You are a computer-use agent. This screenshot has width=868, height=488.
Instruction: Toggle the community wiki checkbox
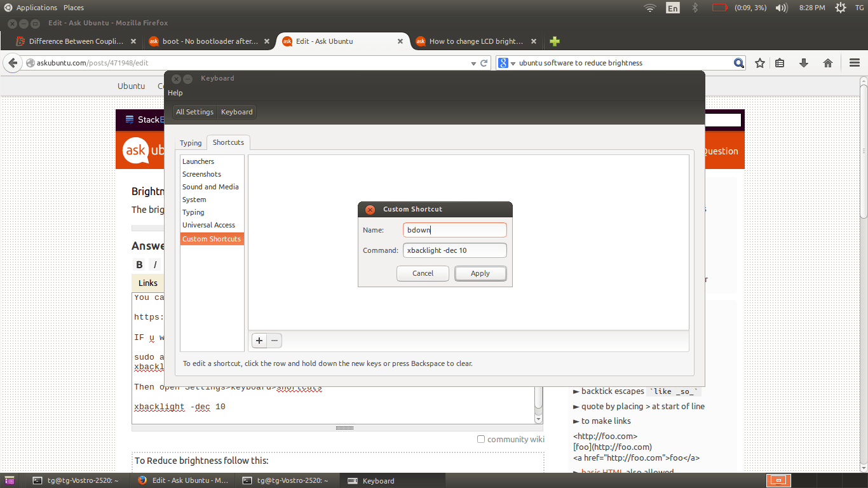[x=481, y=439]
